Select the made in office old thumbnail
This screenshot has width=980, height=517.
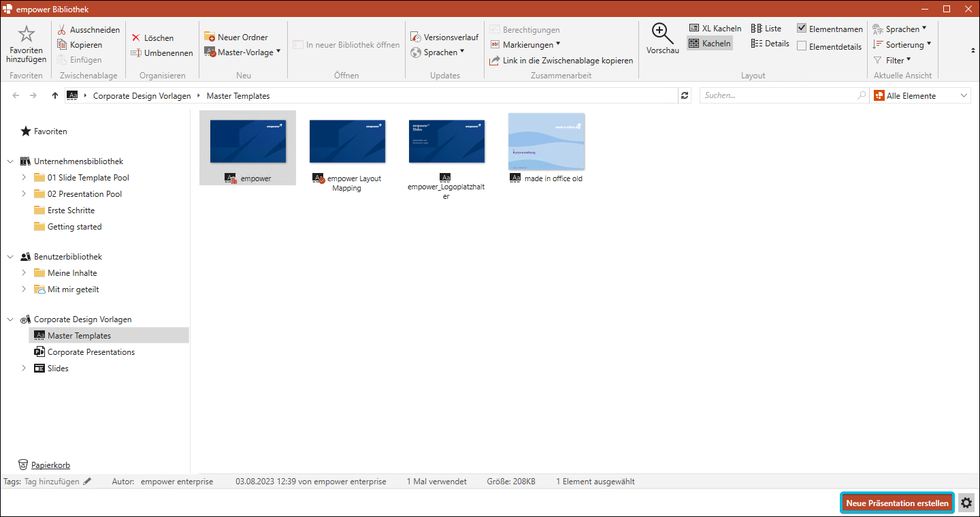tap(546, 142)
